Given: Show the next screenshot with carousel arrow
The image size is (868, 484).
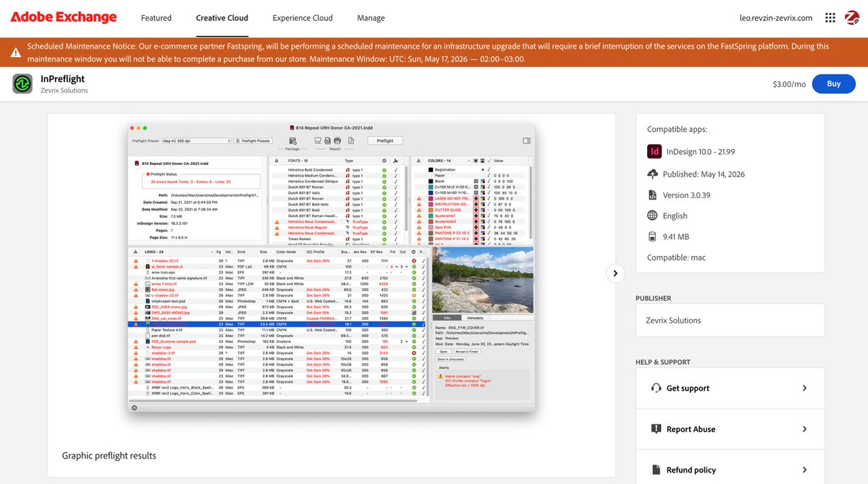Looking at the screenshot, I should point(615,273).
